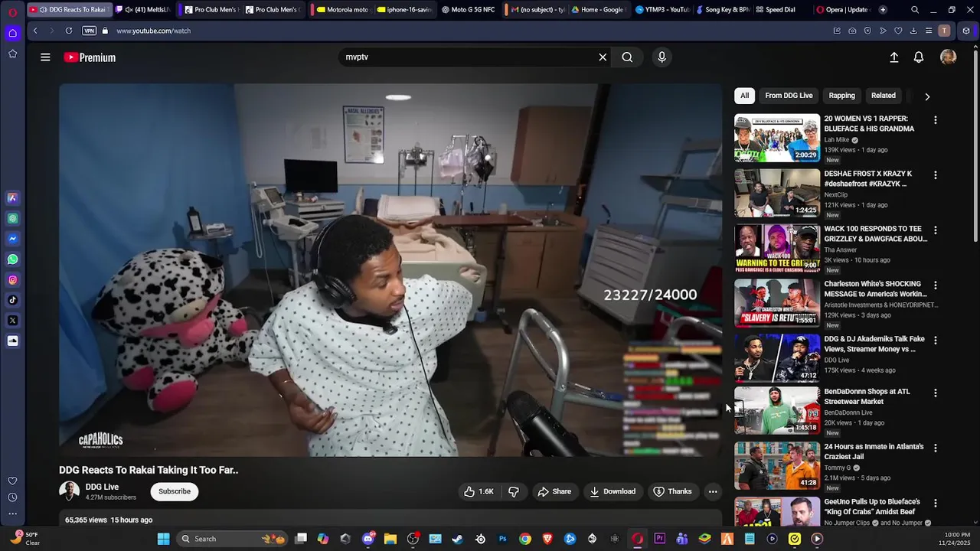Open options for DDG & DJ Akademiks video
Image resolution: width=980 pixels, height=551 pixels.
pos(935,341)
